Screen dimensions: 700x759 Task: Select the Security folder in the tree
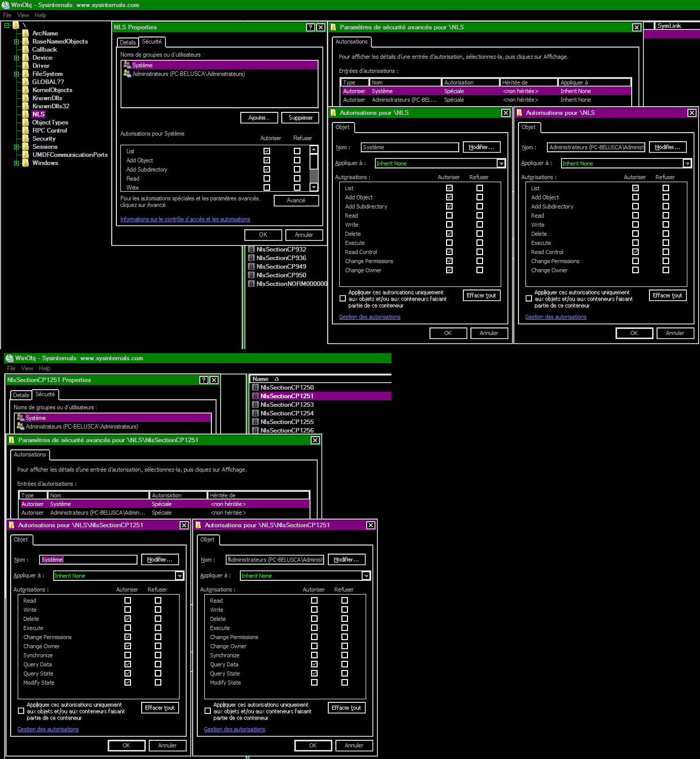click(43, 138)
